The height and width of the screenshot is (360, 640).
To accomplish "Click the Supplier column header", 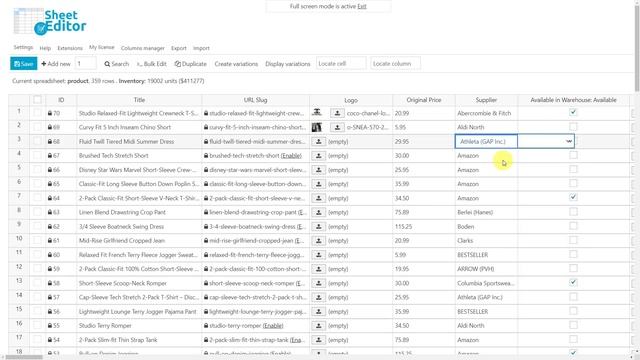I will [486, 100].
